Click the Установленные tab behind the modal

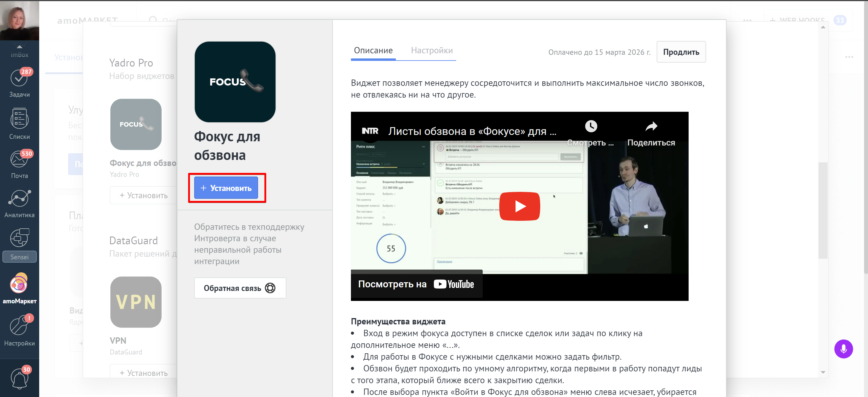pos(69,57)
